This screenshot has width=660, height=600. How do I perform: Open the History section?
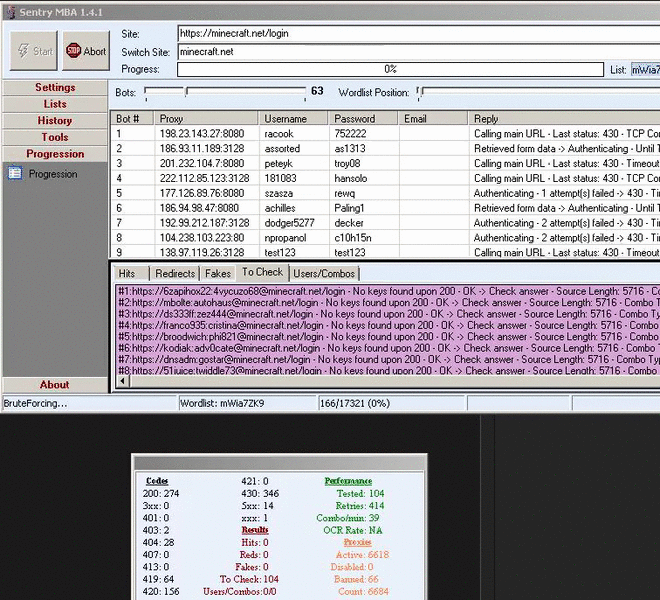55,120
